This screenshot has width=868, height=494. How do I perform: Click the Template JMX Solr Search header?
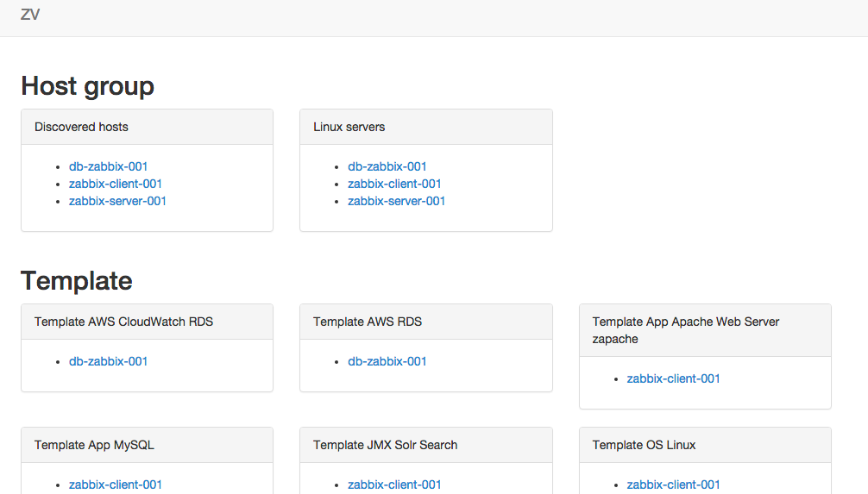425,446
